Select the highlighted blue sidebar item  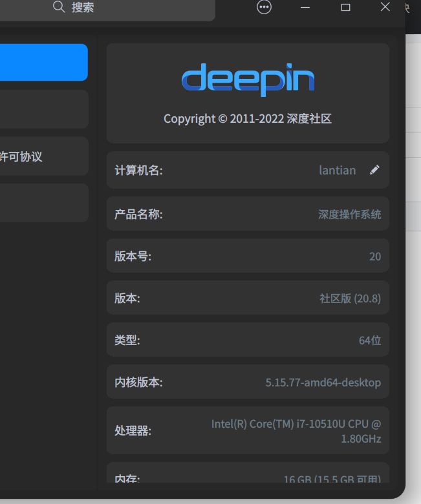(x=44, y=63)
